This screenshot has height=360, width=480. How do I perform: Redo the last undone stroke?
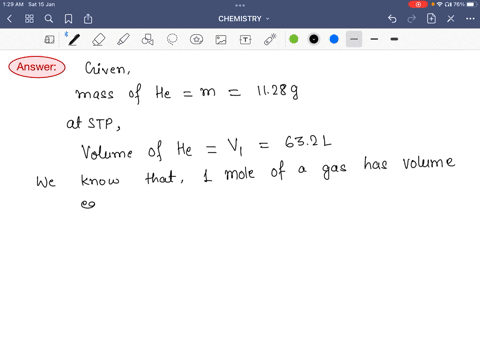click(x=412, y=19)
